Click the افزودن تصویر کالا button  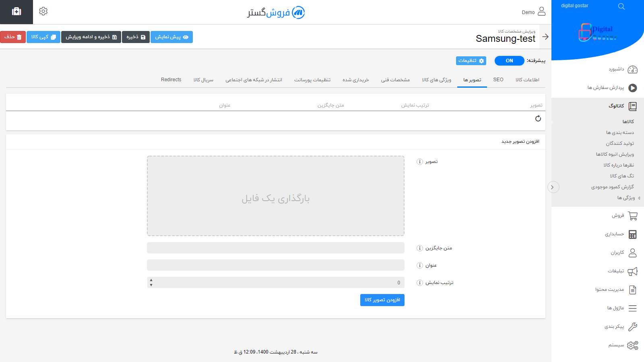pyautogui.click(x=382, y=300)
